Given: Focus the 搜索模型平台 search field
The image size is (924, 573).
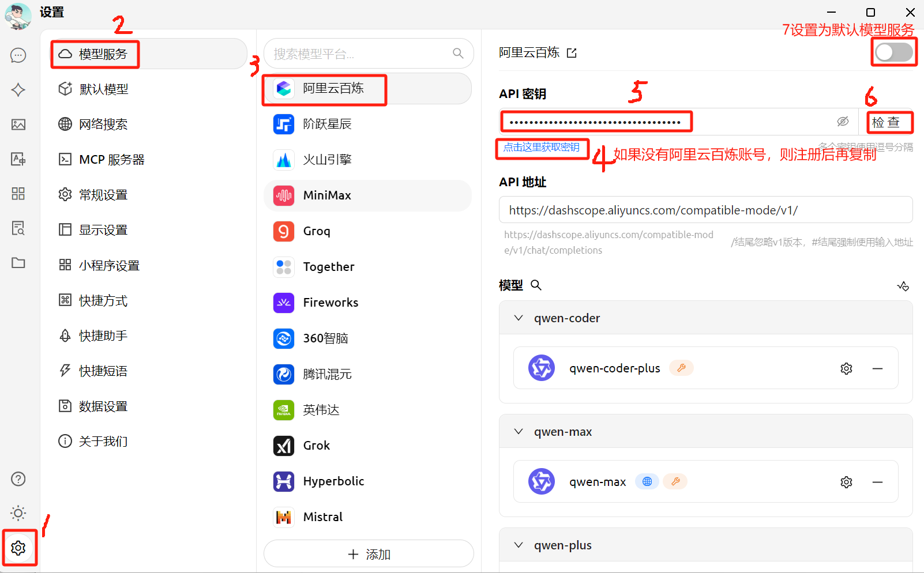Looking at the screenshot, I should click(x=369, y=54).
